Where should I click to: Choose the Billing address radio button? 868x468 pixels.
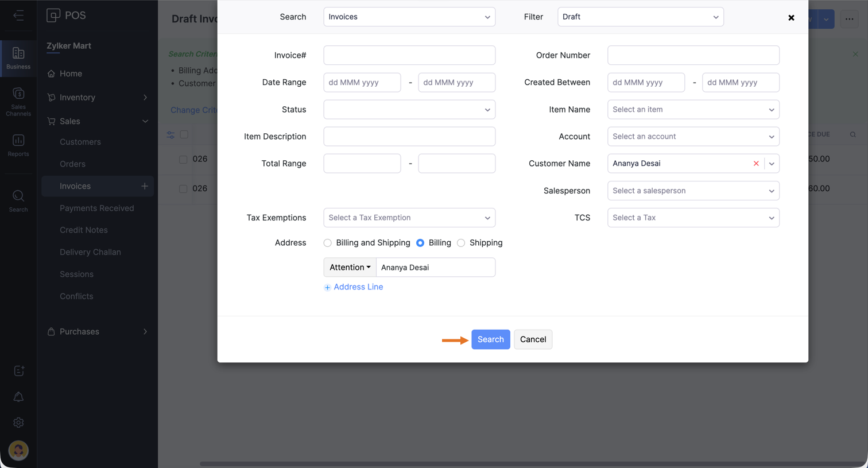pos(420,243)
